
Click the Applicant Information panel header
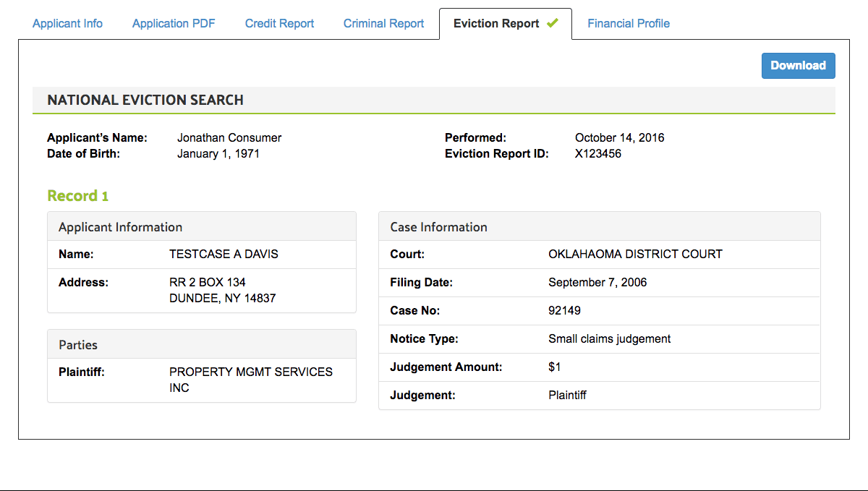(x=119, y=226)
